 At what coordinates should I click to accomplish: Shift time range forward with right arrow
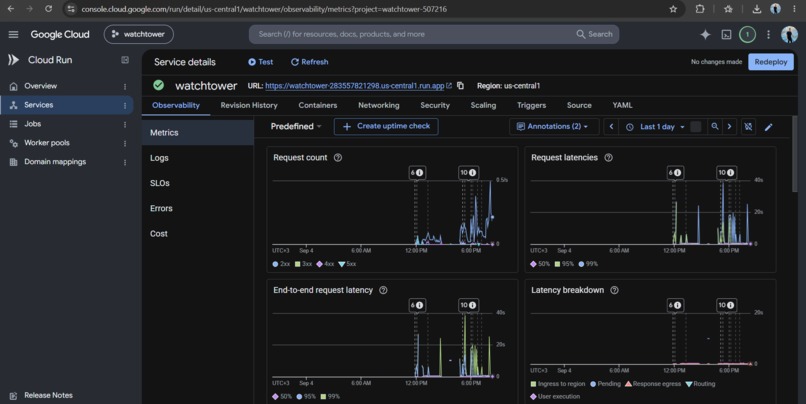pyautogui.click(x=729, y=126)
